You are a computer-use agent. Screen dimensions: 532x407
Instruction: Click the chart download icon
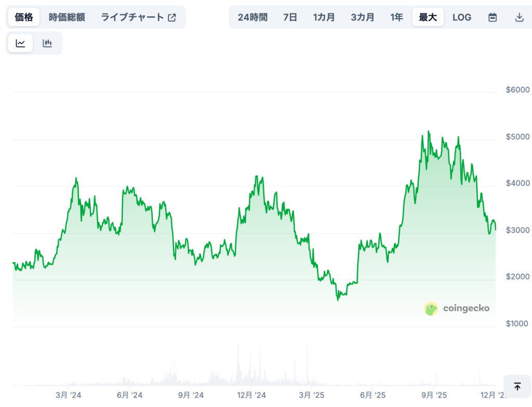pos(519,17)
